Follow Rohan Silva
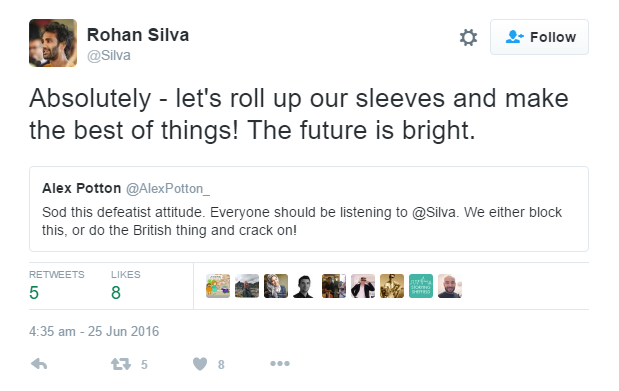 point(539,37)
